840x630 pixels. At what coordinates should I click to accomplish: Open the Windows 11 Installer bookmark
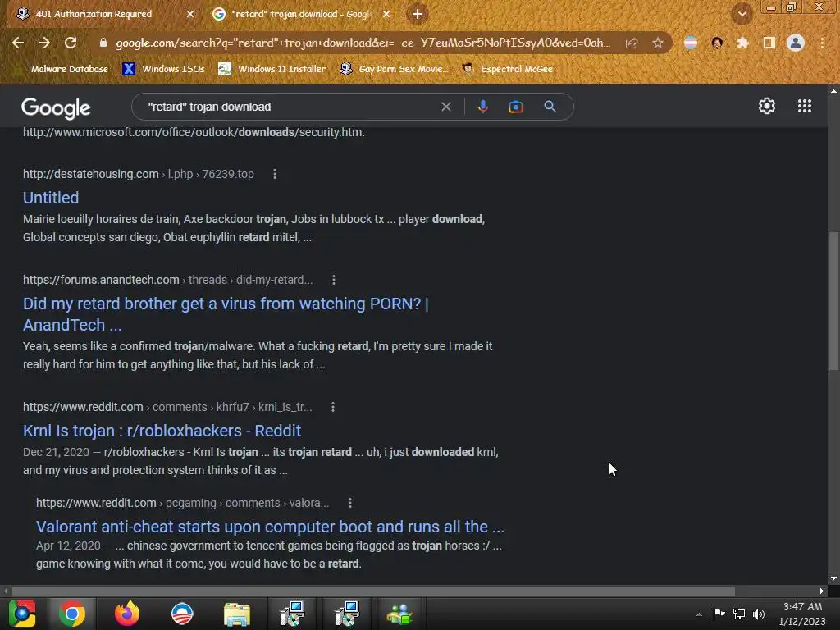[272, 69]
